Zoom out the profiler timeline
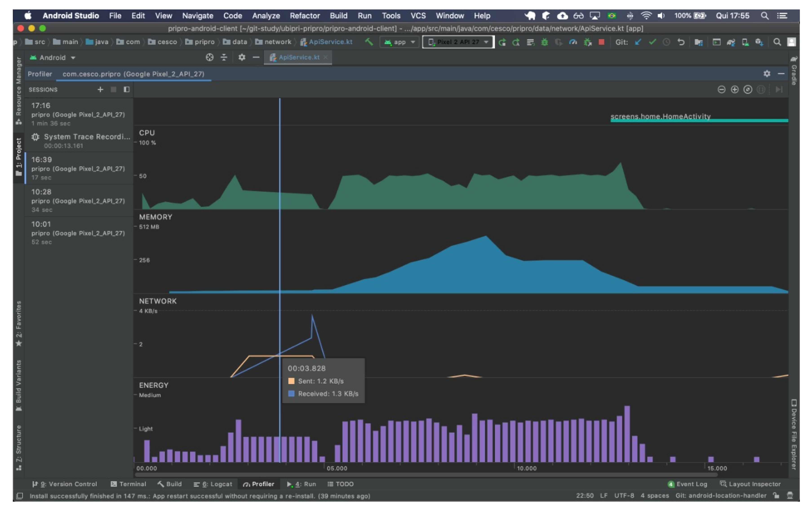The image size is (812, 512). point(721,89)
